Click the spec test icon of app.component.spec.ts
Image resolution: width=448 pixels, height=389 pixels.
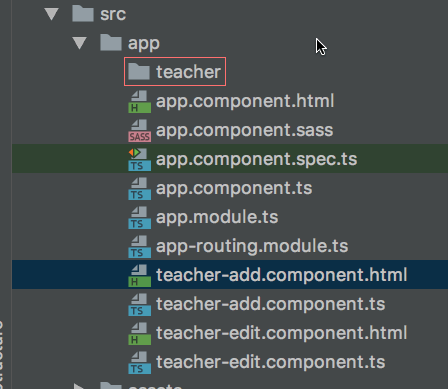pyautogui.click(x=139, y=160)
